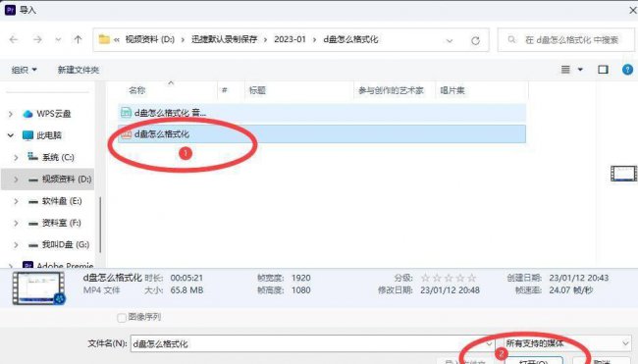Viewport: 638px width, 364px height.
Task: Collapse 此电脑 tree node
Action: coord(11,135)
